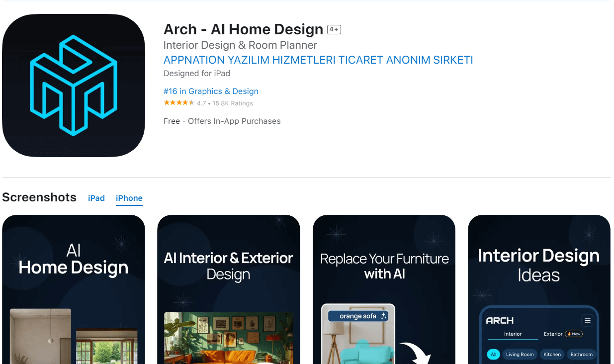The width and height of the screenshot is (614, 364).
Task: Click the star rating icons
Action: click(179, 103)
